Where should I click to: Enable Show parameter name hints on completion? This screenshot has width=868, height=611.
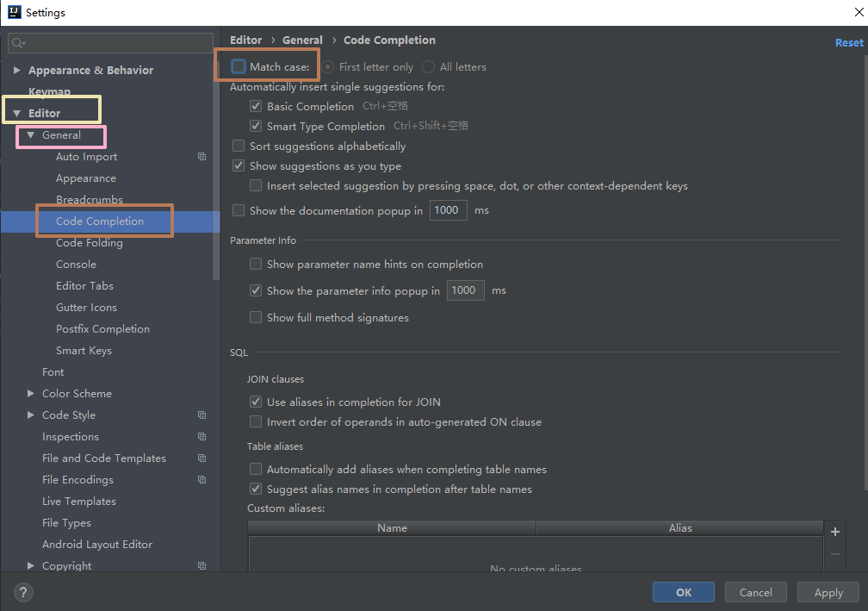pyautogui.click(x=255, y=264)
